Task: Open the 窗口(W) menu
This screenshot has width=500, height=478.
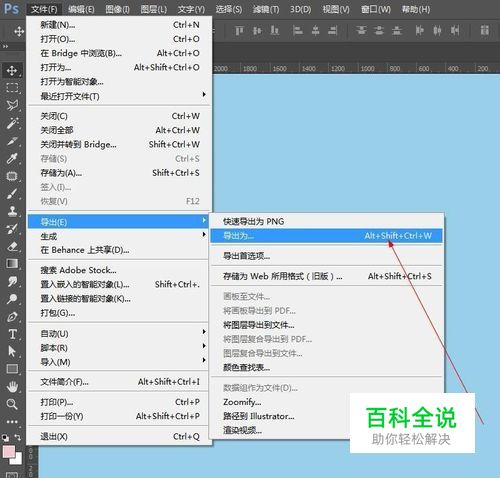Action: point(376,9)
